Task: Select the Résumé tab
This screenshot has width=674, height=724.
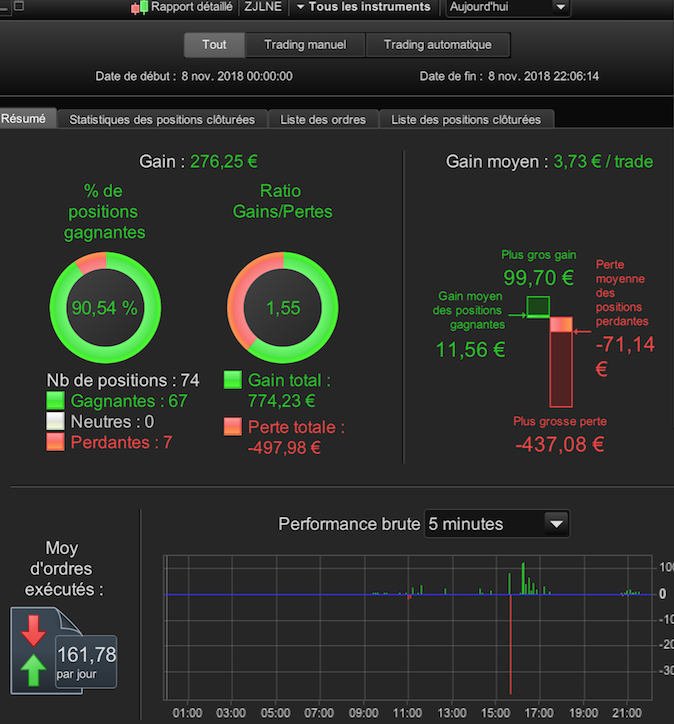Action: click(24, 119)
